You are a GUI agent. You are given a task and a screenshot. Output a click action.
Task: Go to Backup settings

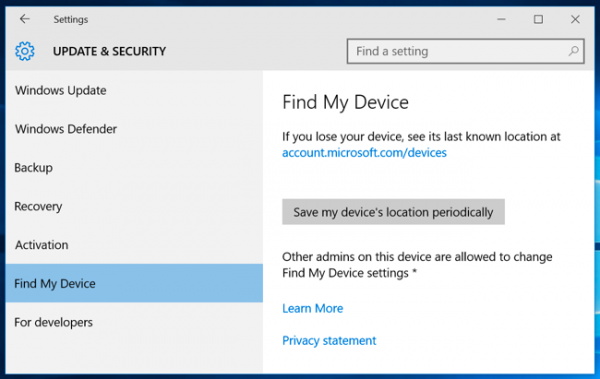tap(134, 168)
